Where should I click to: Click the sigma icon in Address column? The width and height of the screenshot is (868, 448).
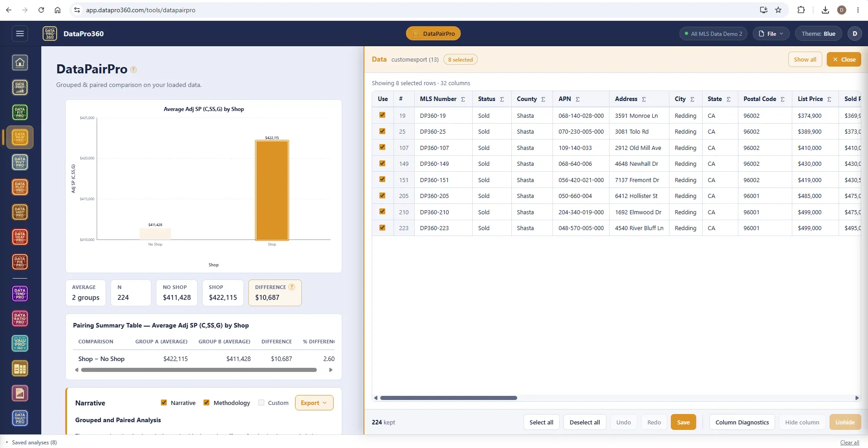(644, 99)
